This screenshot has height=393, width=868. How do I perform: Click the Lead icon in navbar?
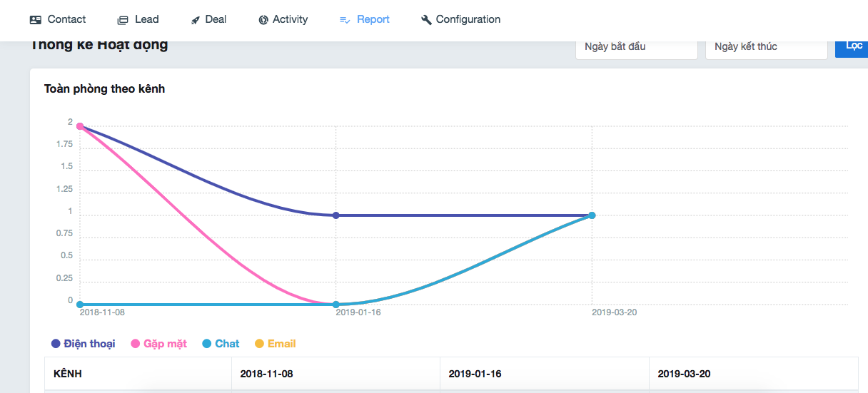(x=123, y=20)
